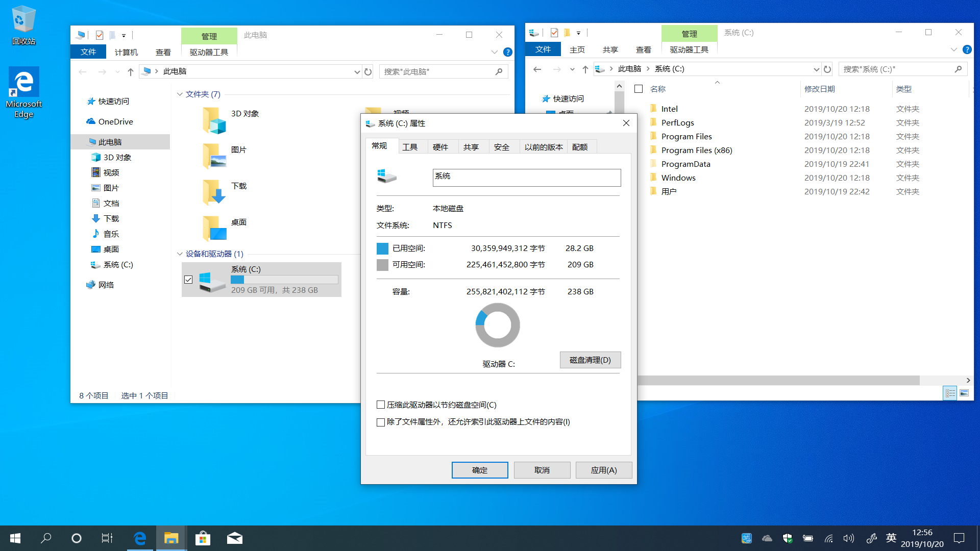Select the Program Files (x86) folder

tap(697, 151)
